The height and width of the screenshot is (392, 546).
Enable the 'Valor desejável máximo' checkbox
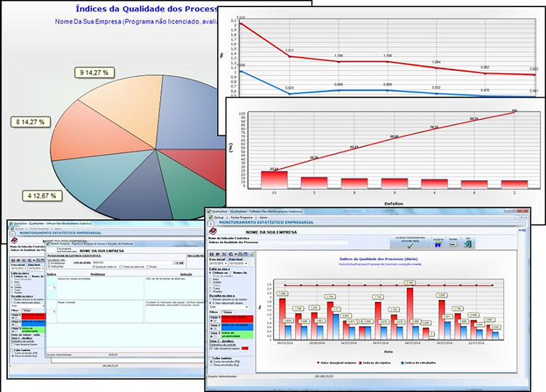[x=211, y=348]
